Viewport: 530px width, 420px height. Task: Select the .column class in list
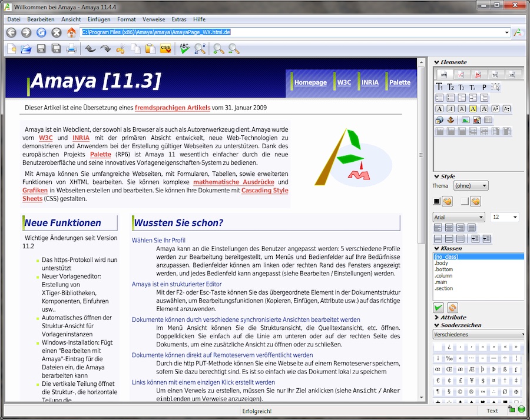coord(443,276)
